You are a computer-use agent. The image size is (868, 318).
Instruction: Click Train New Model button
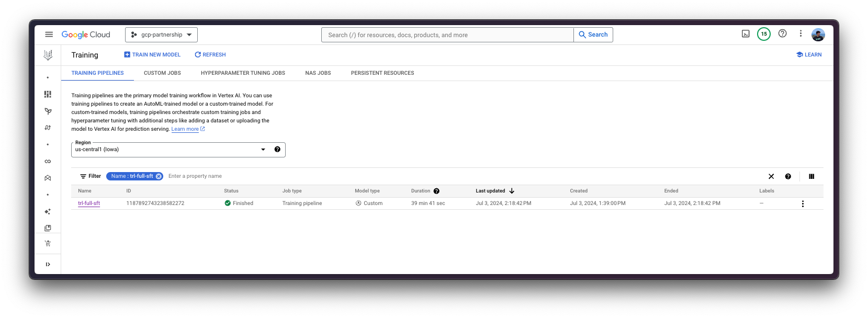(152, 54)
